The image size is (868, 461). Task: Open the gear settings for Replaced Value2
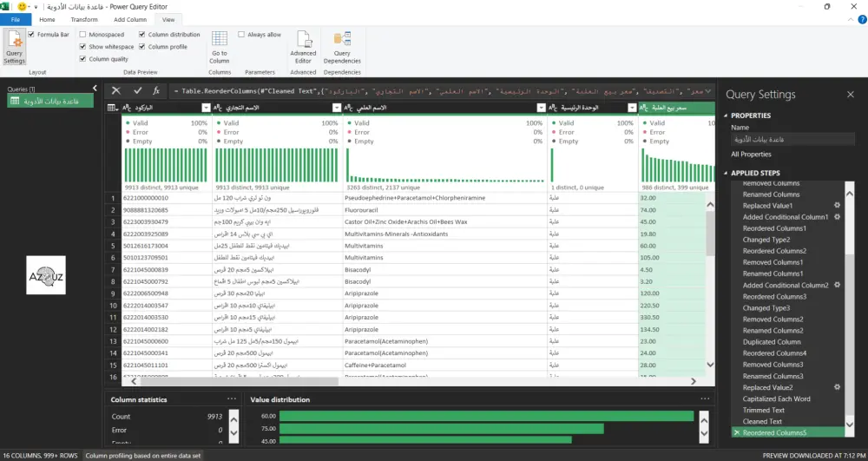click(x=837, y=387)
